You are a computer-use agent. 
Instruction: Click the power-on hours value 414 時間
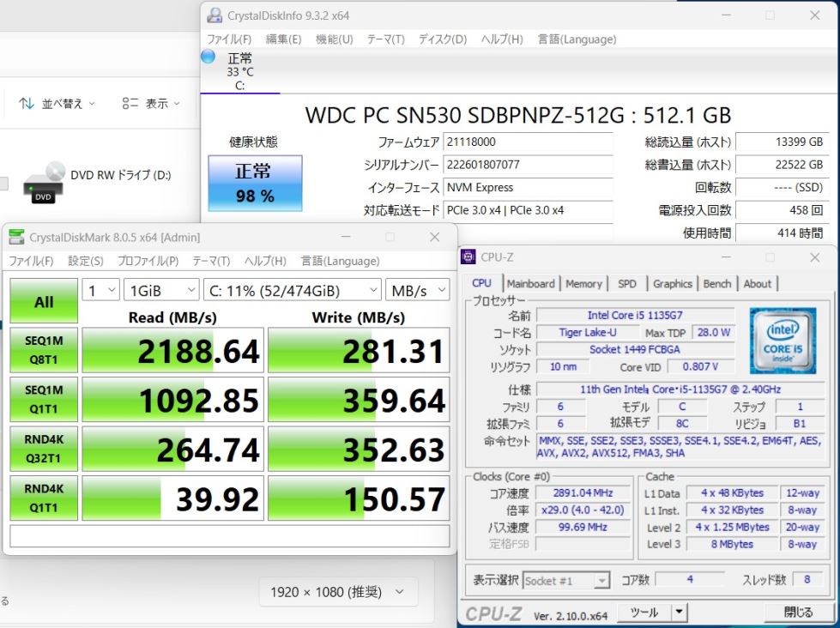click(x=783, y=233)
